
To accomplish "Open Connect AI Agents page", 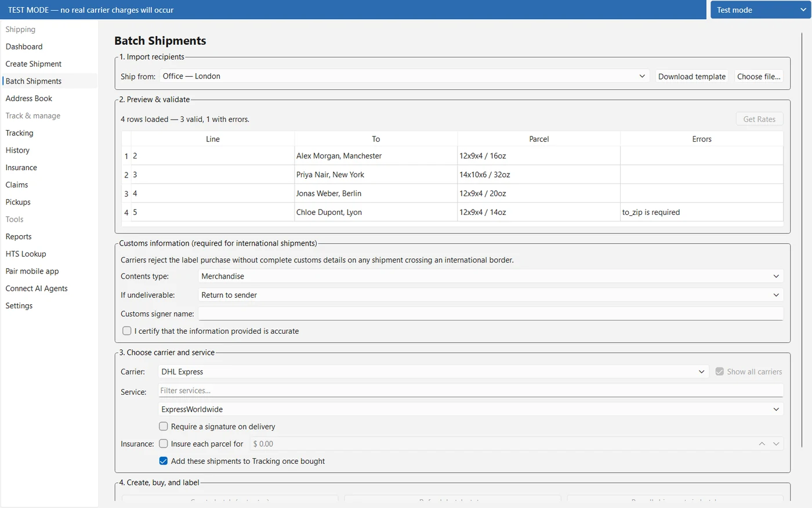I will 49,289.
